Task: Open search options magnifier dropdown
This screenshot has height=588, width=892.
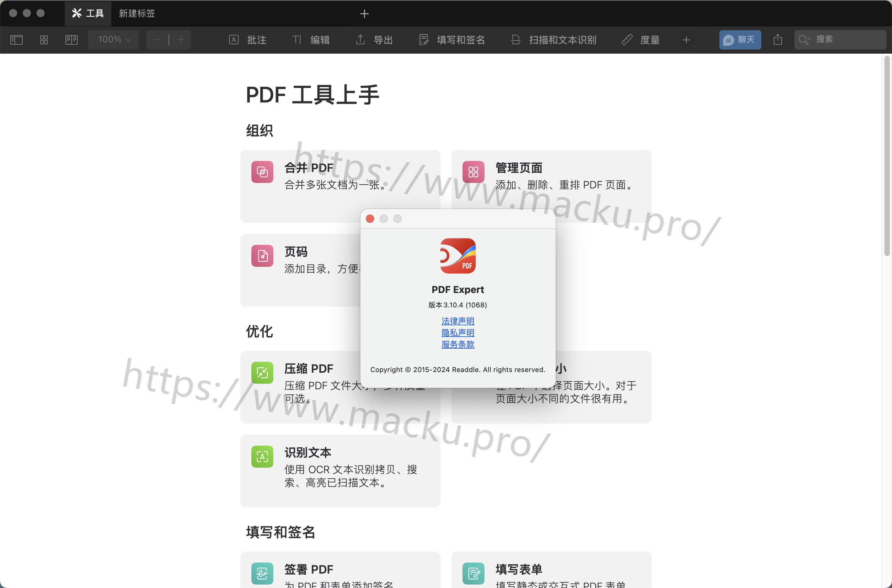Action: [805, 40]
